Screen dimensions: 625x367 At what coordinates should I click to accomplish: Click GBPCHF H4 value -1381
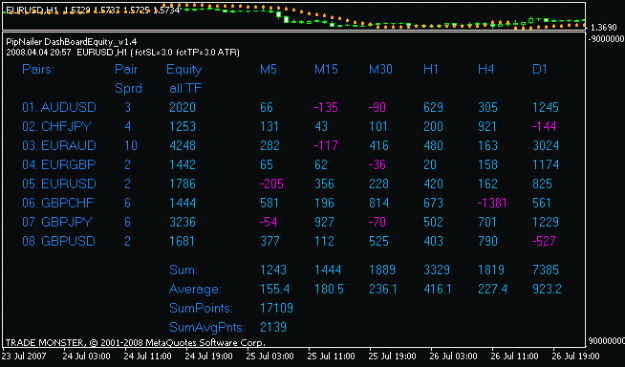click(492, 203)
